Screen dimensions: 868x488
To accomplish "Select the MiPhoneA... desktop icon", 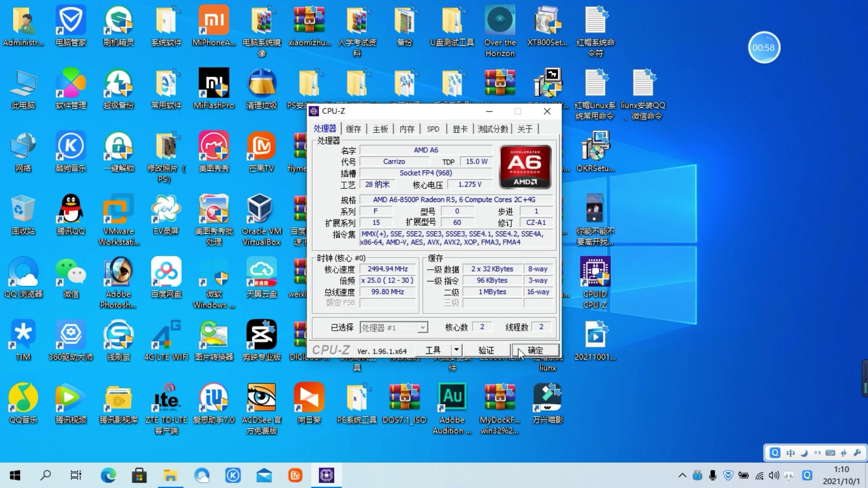I will (214, 26).
